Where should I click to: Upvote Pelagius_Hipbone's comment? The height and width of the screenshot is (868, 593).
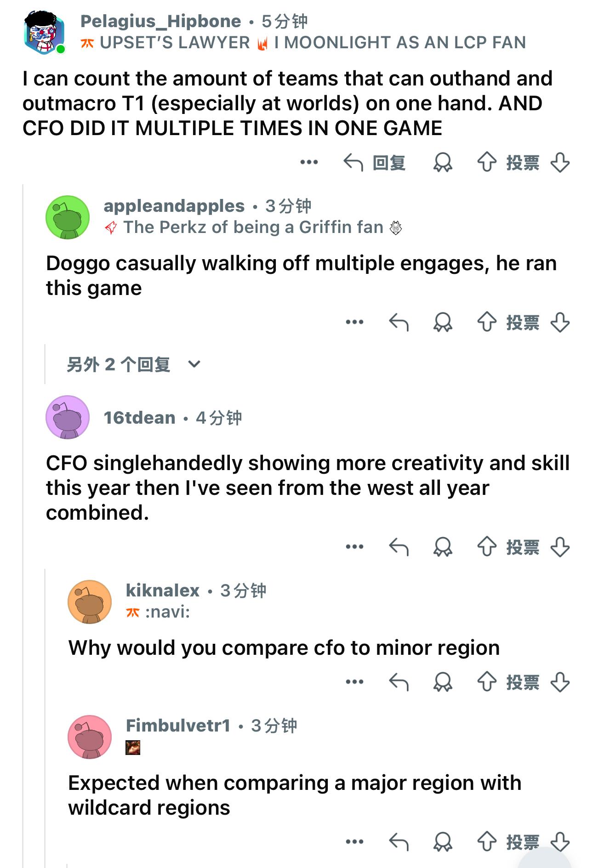coord(487,162)
